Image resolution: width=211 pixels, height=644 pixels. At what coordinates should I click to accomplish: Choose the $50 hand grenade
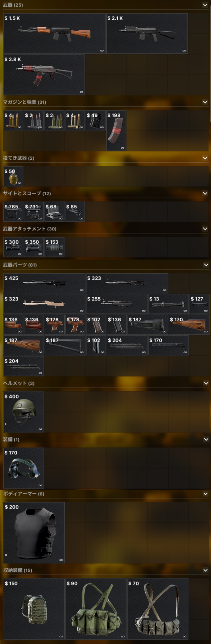pos(13,176)
